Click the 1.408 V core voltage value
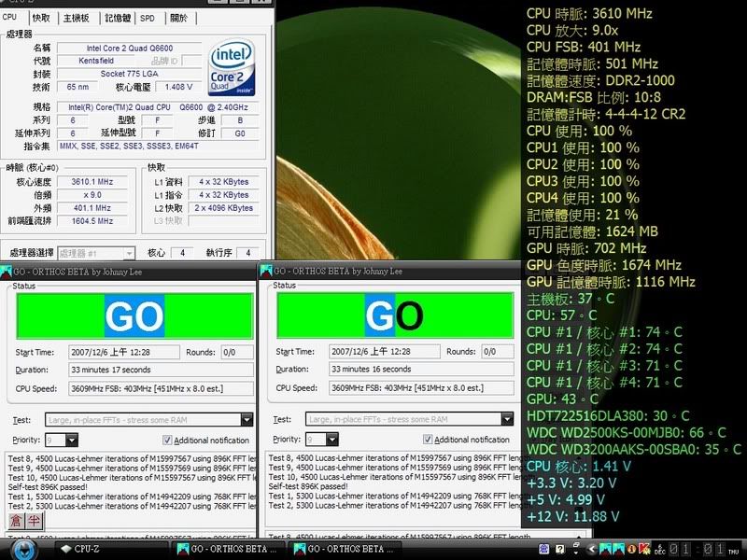Image resolution: width=747 pixels, height=560 pixels. [179, 87]
